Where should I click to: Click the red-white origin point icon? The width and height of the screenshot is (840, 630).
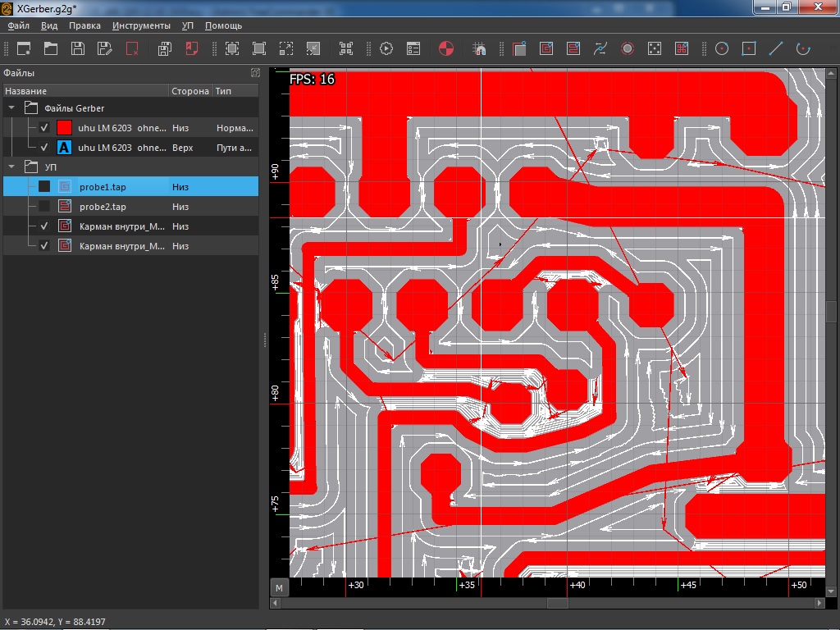point(446,48)
